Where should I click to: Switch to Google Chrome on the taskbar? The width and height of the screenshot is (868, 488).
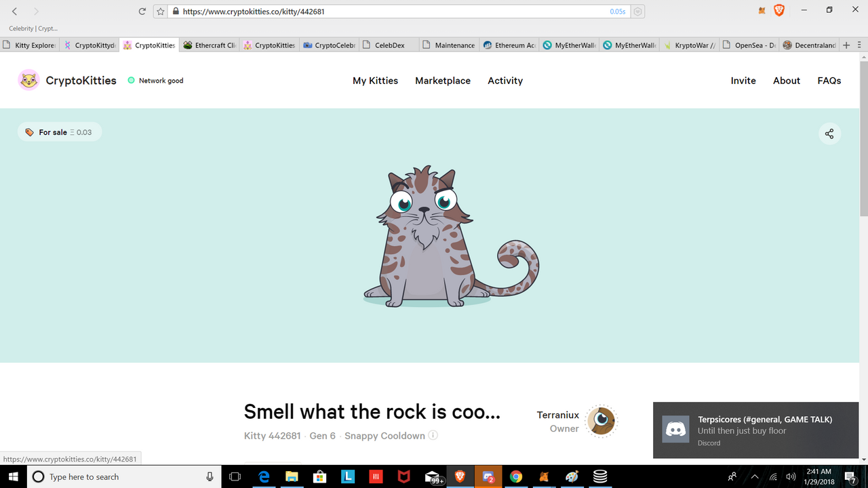point(515,476)
